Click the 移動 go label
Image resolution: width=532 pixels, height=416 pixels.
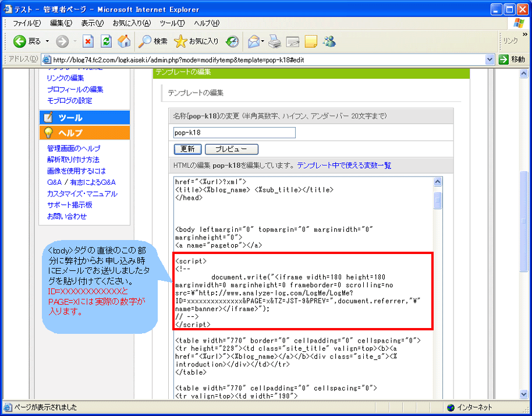518,59
